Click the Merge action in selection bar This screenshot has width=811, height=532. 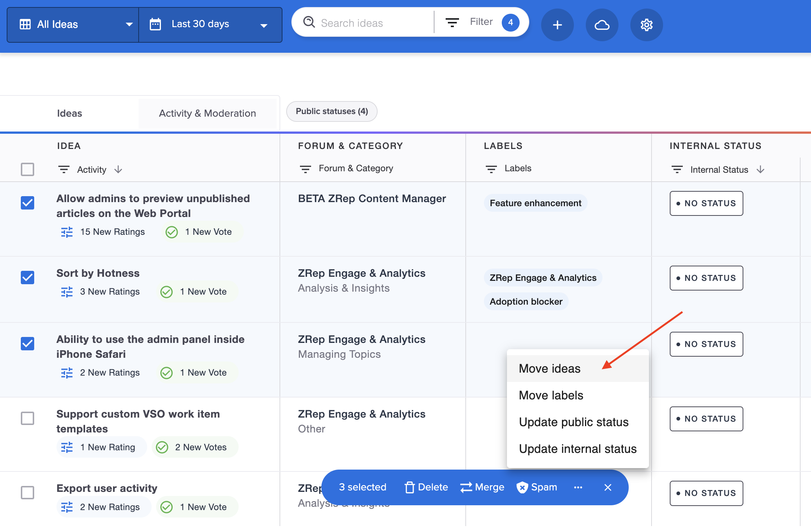pyautogui.click(x=482, y=487)
